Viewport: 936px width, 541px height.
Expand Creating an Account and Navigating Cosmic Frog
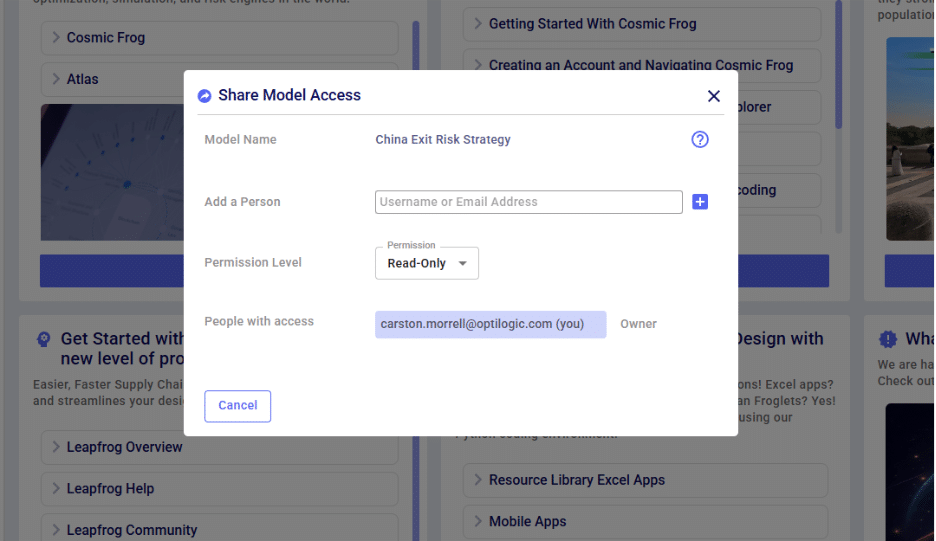[x=642, y=64]
